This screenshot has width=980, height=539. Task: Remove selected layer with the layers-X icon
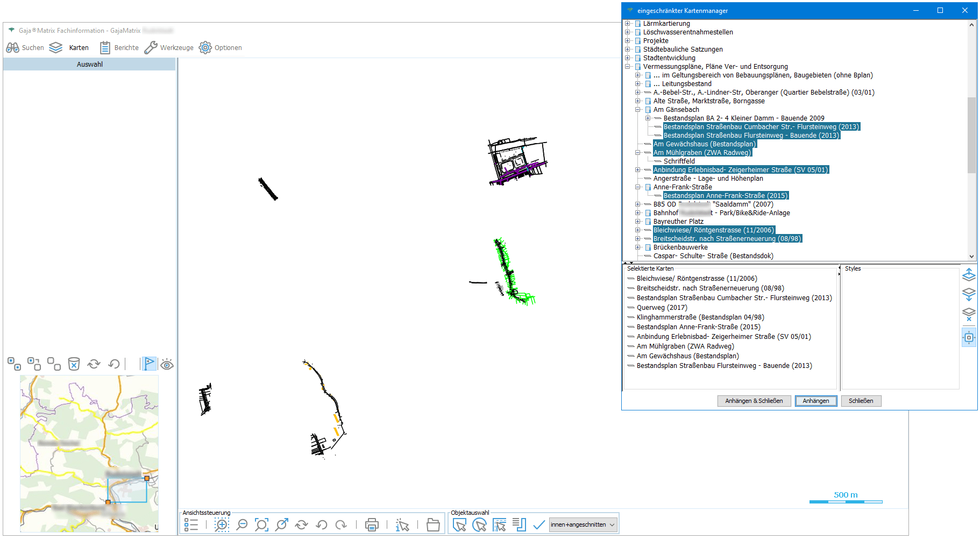(x=969, y=315)
